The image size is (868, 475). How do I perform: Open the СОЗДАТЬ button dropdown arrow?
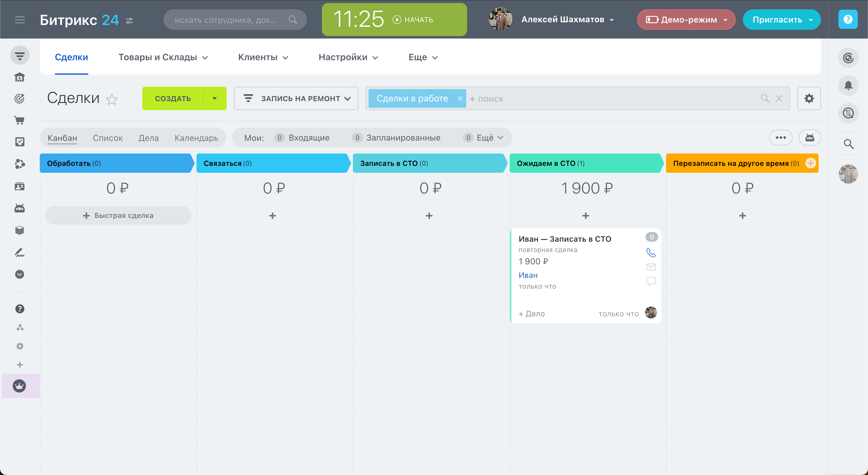[215, 99]
